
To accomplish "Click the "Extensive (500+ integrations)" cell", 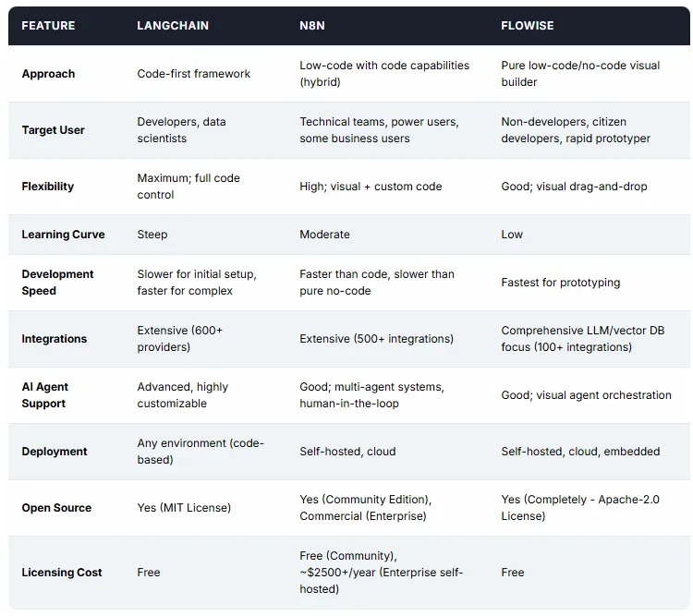I will tap(376, 339).
